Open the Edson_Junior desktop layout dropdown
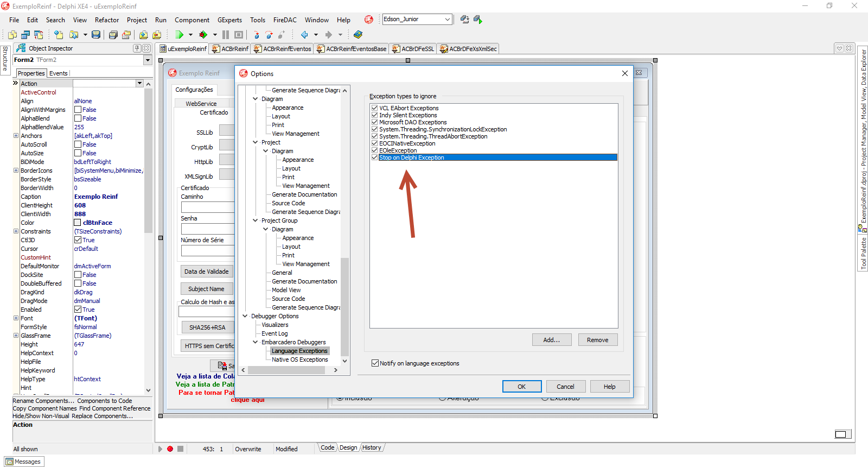The width and height of the screenshot is (868, 467). 448,19
